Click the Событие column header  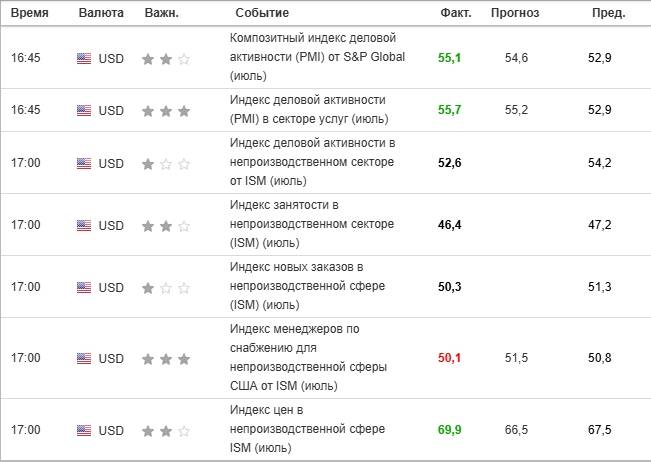tap(262, 13)
